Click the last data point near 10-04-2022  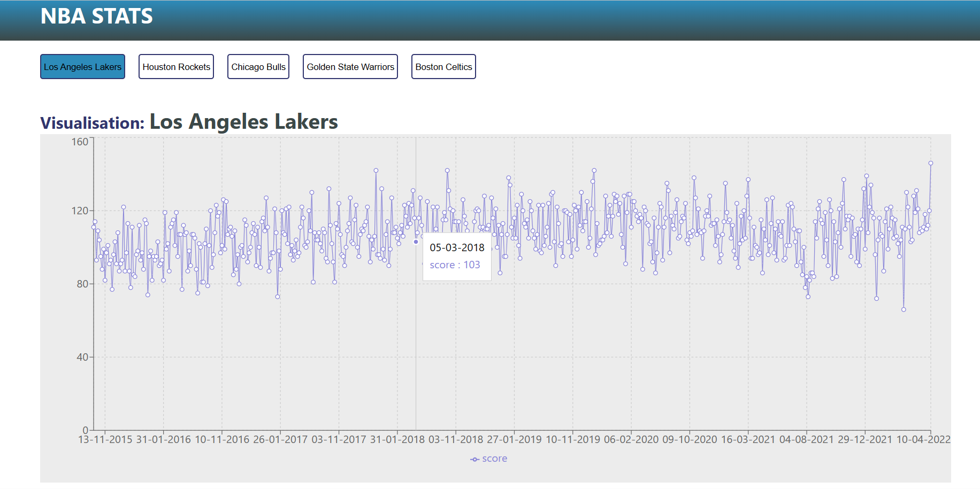pyautogui.click(x=931, y=164)
